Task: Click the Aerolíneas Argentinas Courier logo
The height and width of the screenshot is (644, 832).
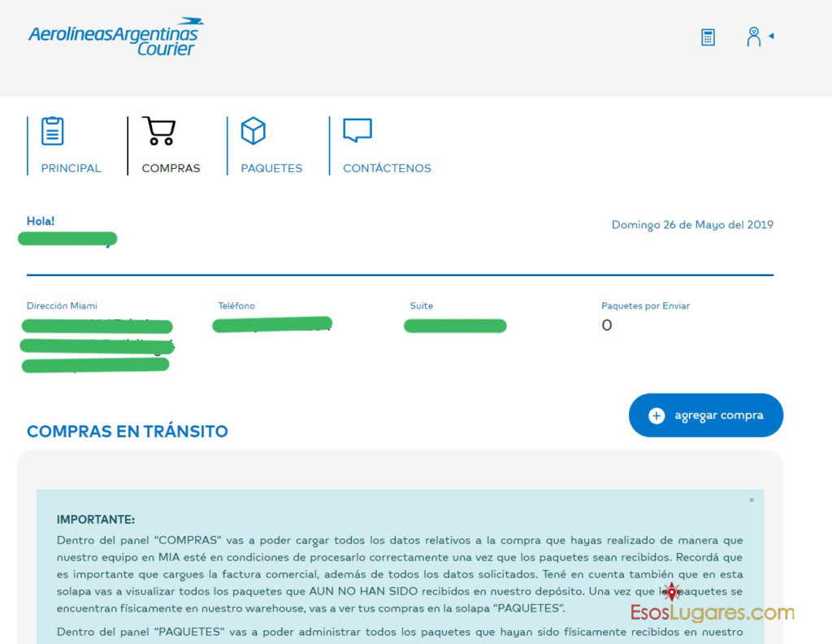Action: click(115, 37)
